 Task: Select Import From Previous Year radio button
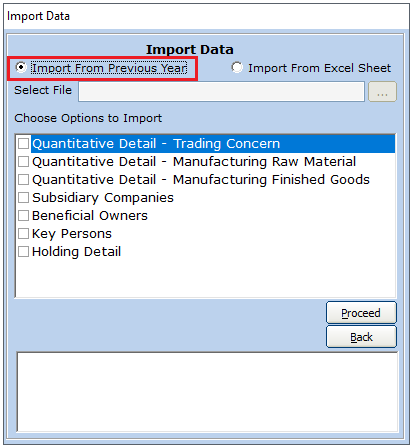click(x=21, y=68)
